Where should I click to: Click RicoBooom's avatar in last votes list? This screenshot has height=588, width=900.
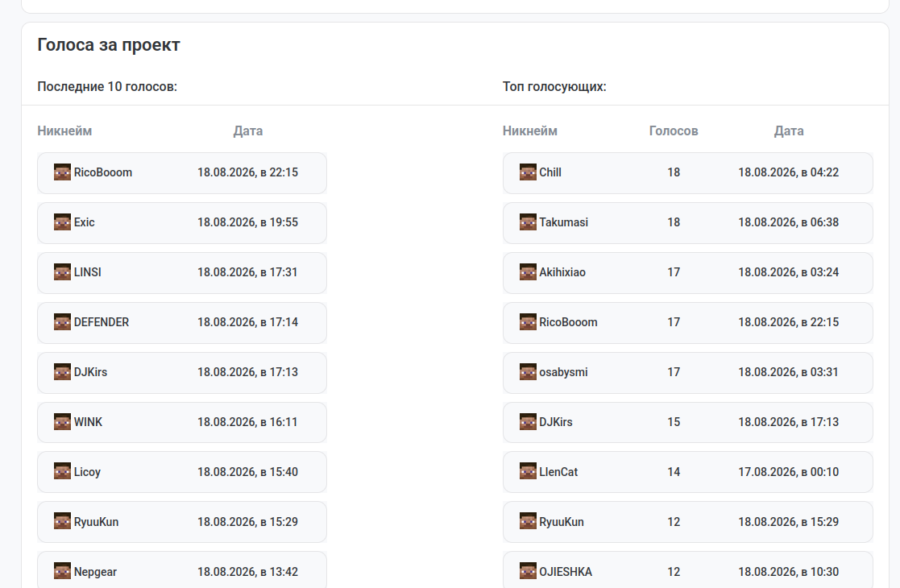(62, 172)
